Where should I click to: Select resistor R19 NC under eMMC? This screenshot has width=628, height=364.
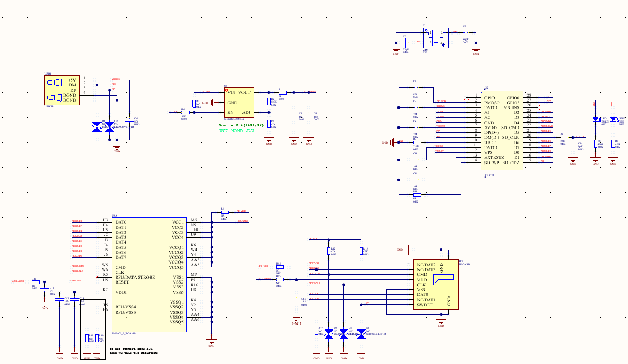pos(97,339)
